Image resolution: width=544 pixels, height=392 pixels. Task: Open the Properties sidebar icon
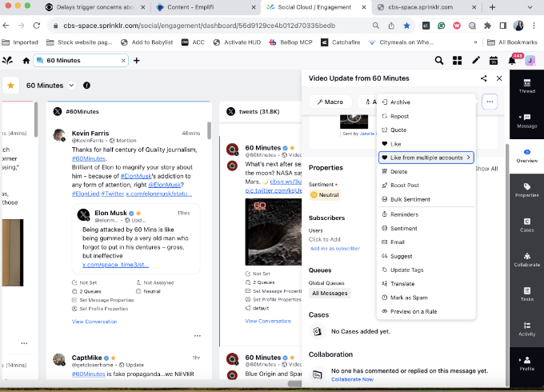coord(527,190)
